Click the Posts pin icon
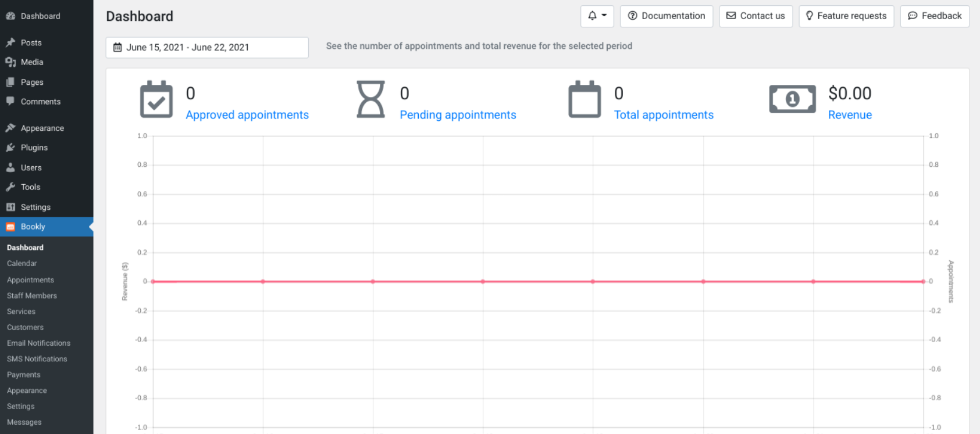Screen dimensions: 980x434 (x=10, y=42)
